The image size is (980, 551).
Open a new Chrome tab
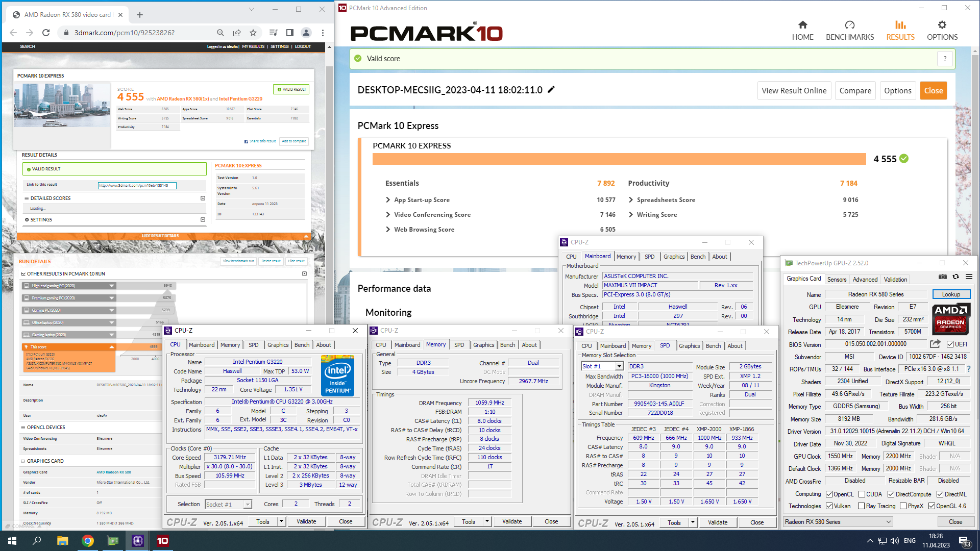tap(140, 15)
